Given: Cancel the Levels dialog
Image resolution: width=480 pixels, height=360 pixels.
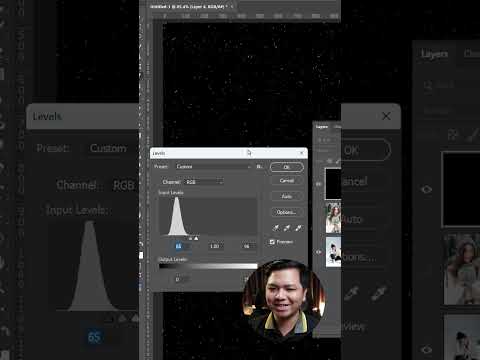Looking at the screenshot, I should pyautogui.click(x=287, y=181).
